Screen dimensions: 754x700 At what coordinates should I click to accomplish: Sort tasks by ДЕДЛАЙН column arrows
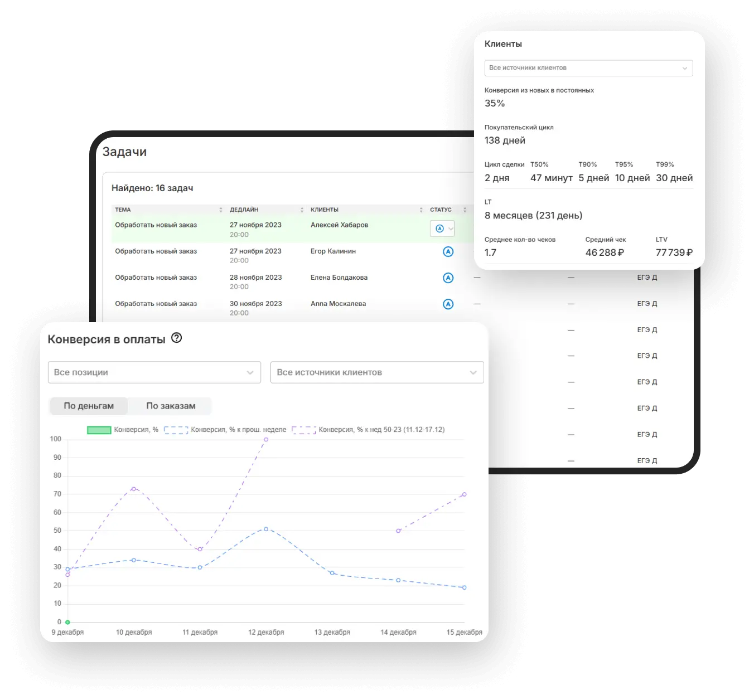302,210
